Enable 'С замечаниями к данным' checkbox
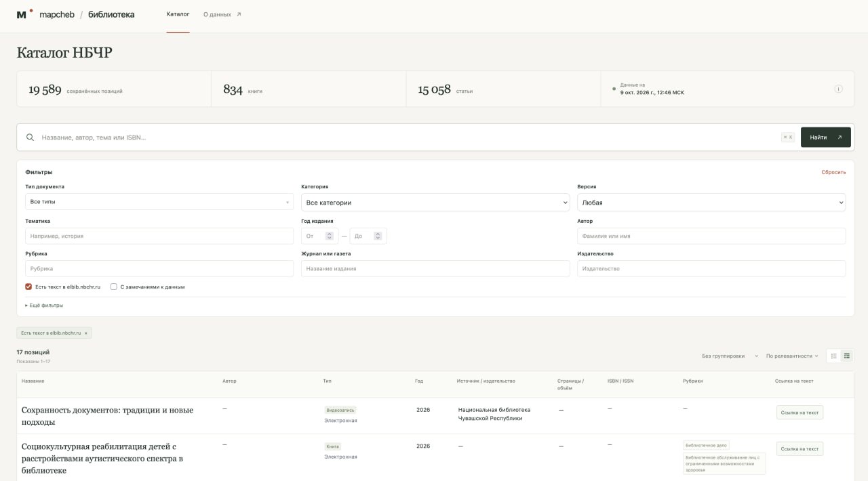The height and width of the screenshot is (481, 868). coord(114,287)
